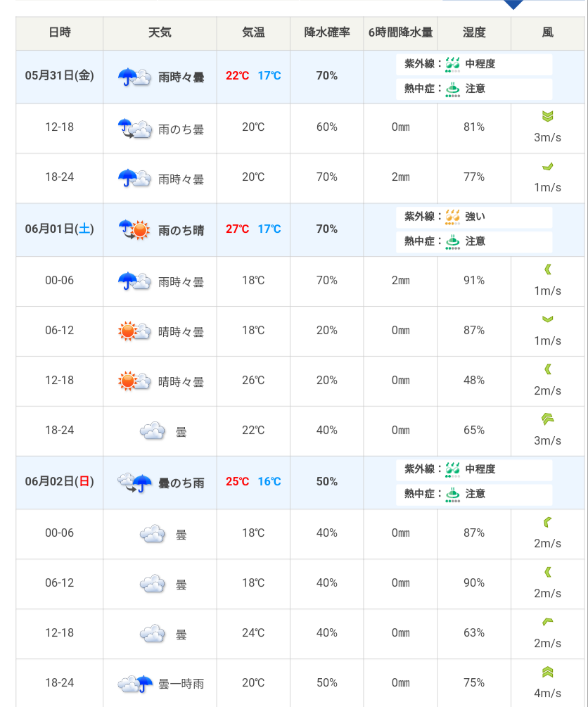The height and width of the screenshot is (707, 588).
Task: Click the cloud-then-rain icon for 06月02日(日)
Action: click(x=134, y=483)
